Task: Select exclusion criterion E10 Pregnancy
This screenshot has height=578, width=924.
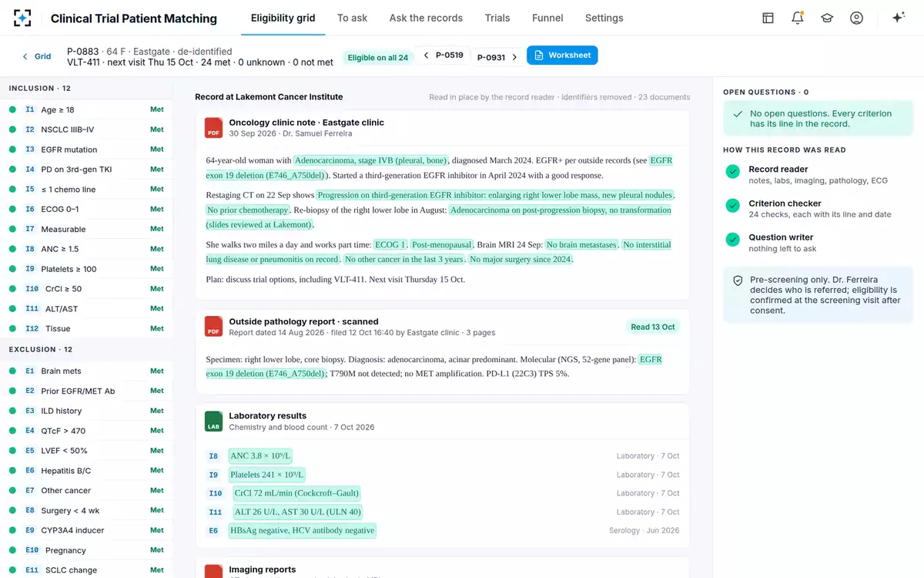Action: tap(86, 550)
